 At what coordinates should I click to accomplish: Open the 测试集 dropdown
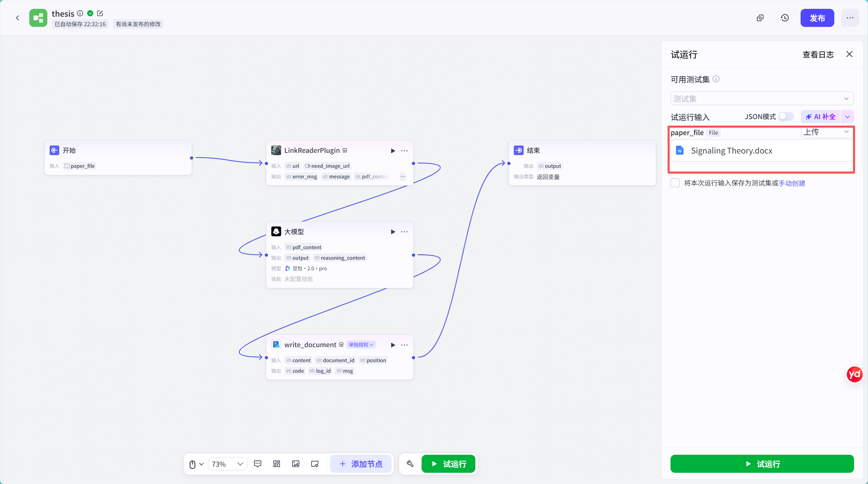[762, 98]
